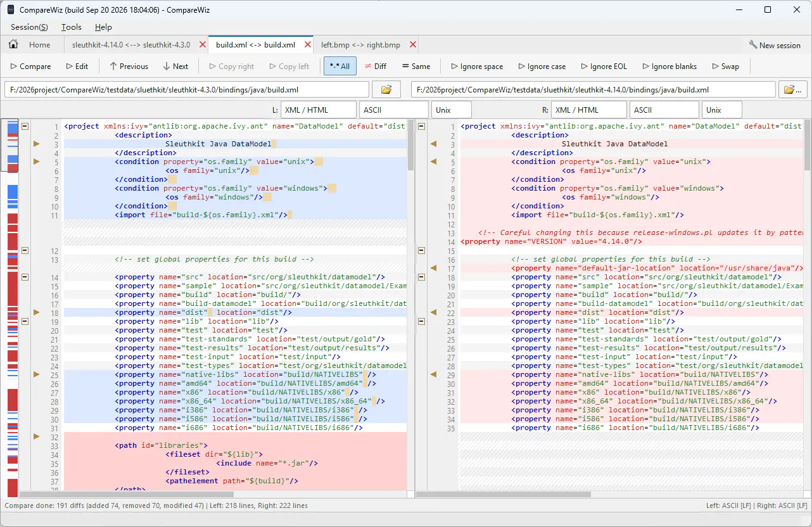812x527 pixels.
Task: Jump to the Previous difference
Action: tap(129, 67)
